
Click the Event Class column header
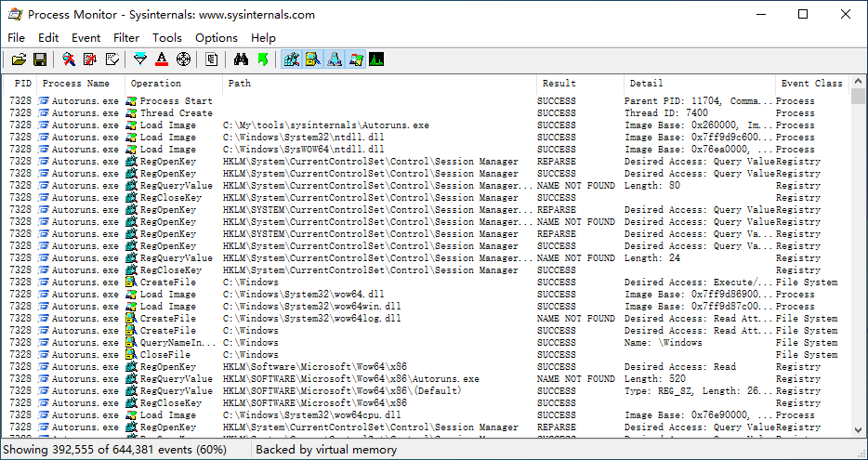point(812,84)
